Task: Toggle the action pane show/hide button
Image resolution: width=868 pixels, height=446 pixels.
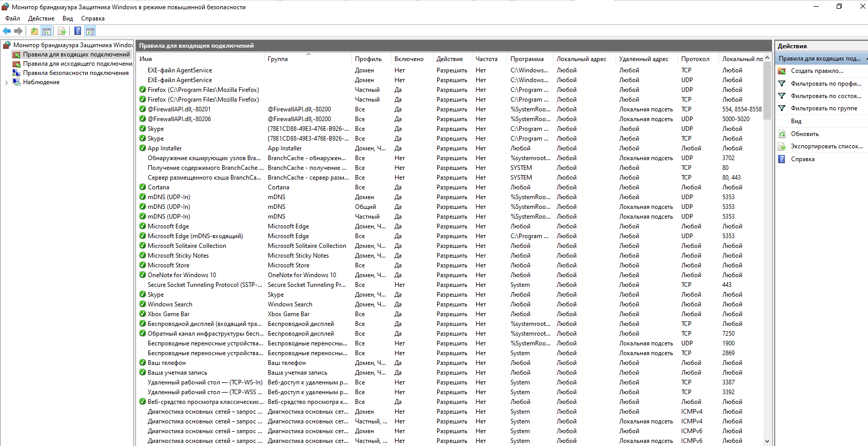Action: (x=90, y=31)
